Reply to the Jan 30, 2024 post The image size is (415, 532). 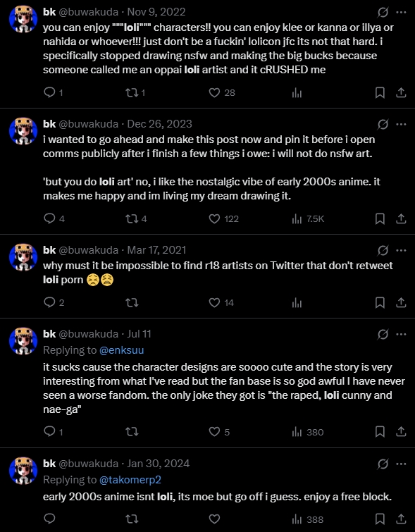[x=49, y=519]
